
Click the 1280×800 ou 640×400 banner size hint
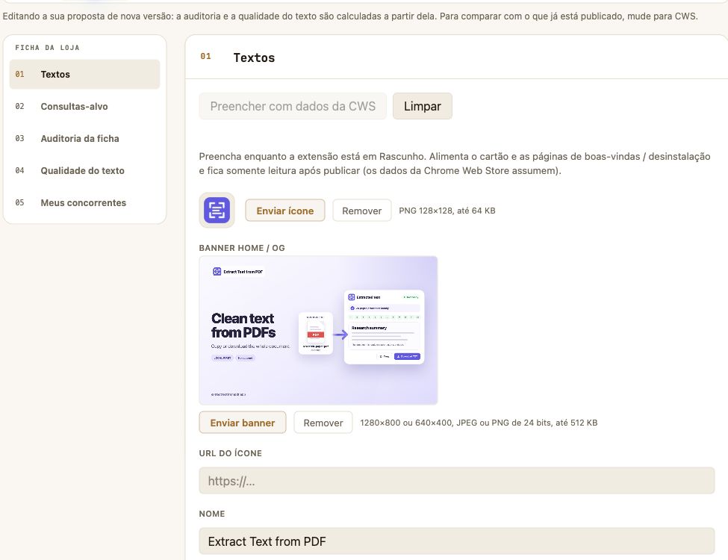479,423
